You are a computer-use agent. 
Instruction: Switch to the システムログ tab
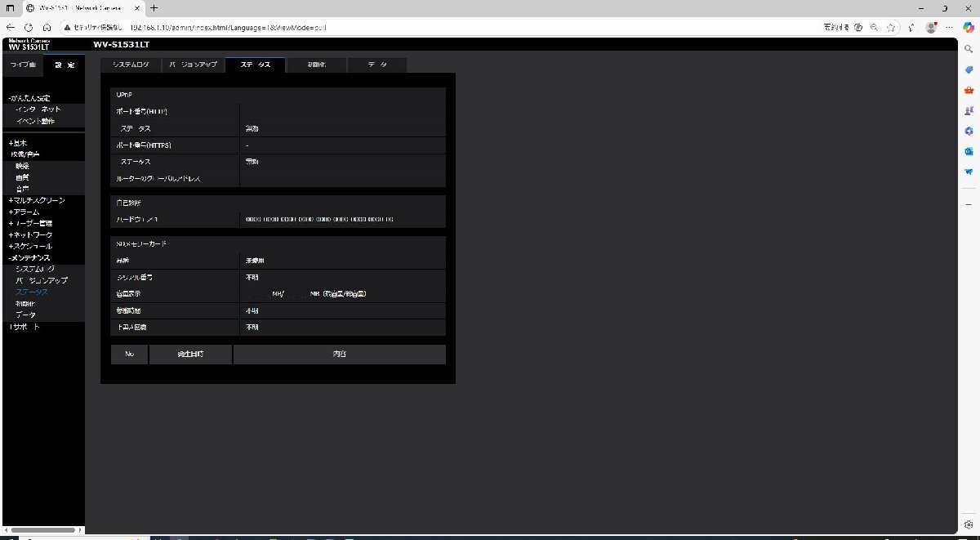[x=131, y=65]
